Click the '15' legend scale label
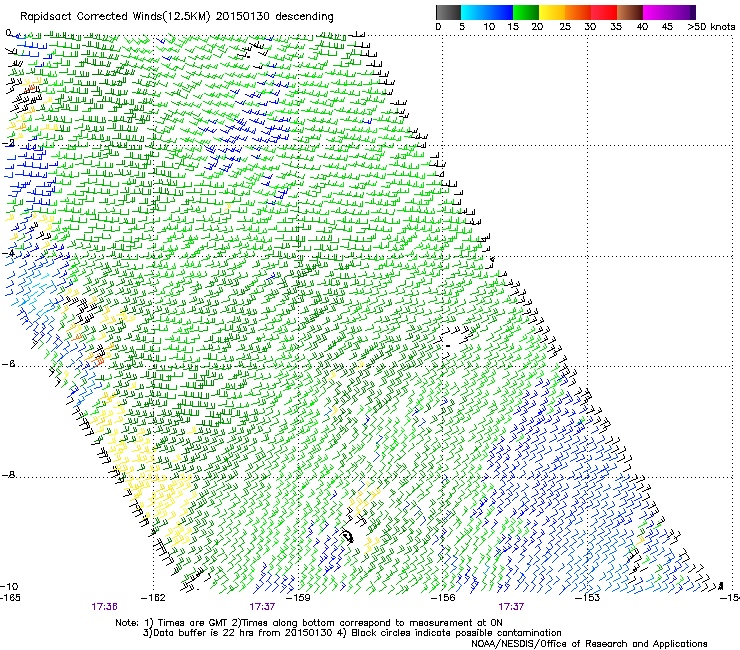This screenshot has height=650, width=740. (x=513, y=27)
